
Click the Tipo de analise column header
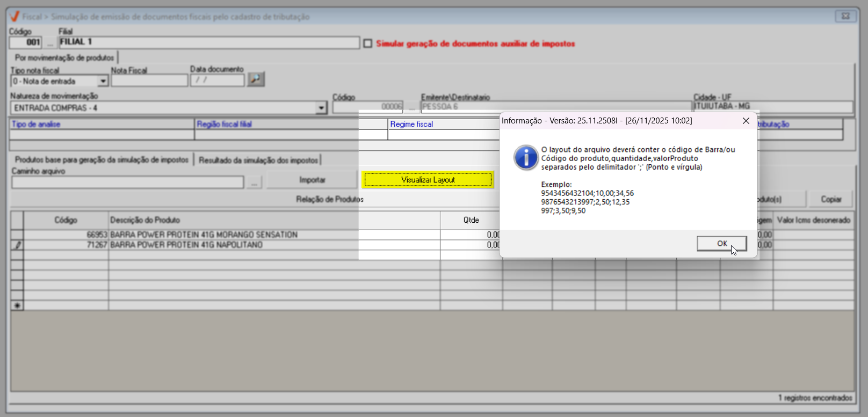point(102,124)
